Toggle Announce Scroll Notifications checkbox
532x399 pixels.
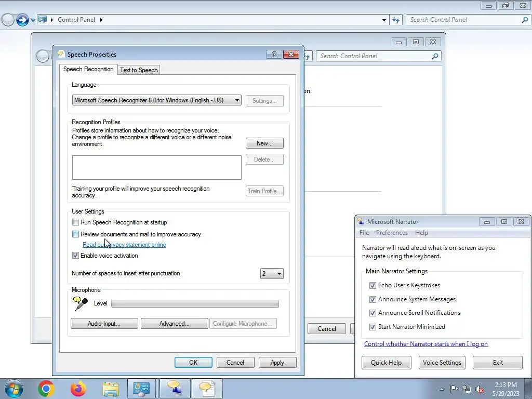pos(373,313)
